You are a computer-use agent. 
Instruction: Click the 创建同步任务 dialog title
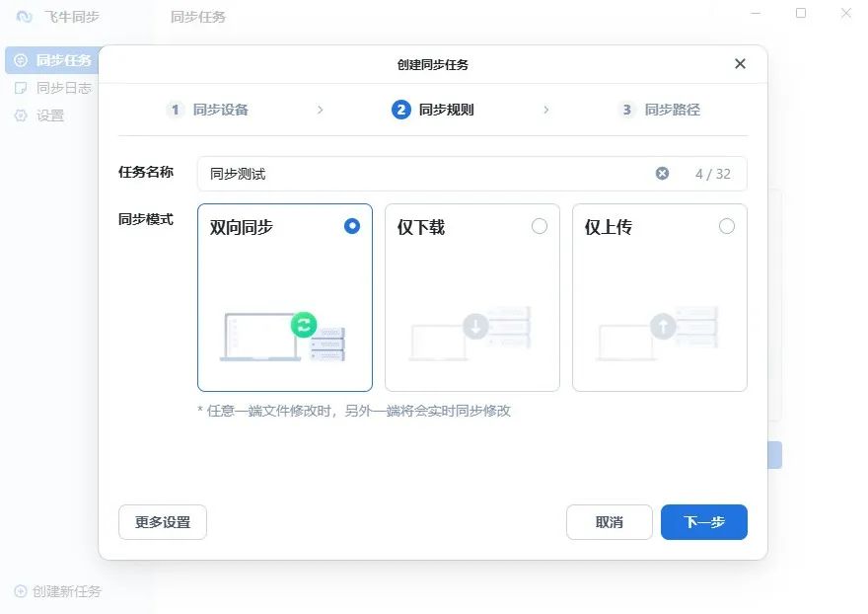point(433,64)
